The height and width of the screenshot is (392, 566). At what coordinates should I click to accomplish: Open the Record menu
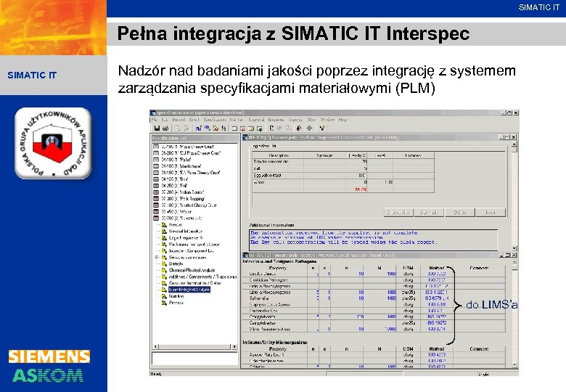pos(179,120)
